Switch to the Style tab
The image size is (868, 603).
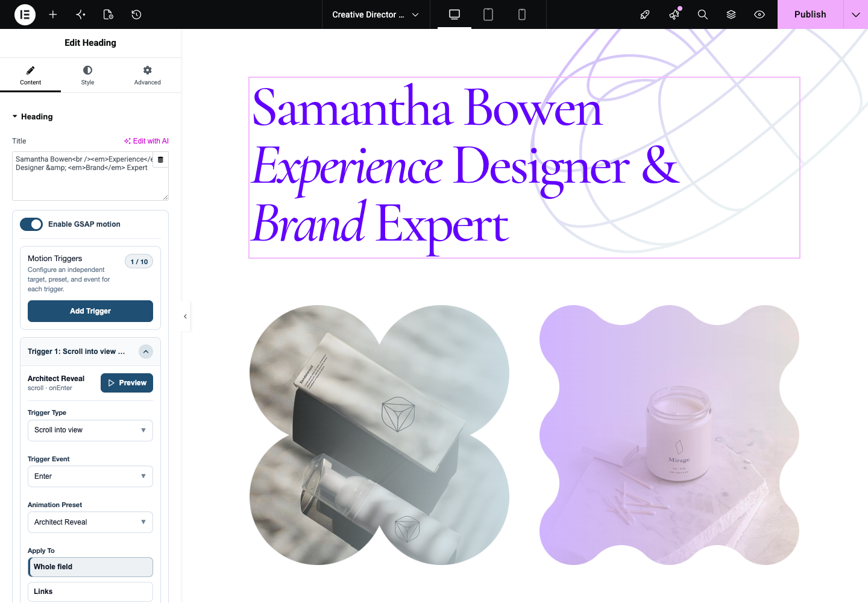(x=88, y=75)
